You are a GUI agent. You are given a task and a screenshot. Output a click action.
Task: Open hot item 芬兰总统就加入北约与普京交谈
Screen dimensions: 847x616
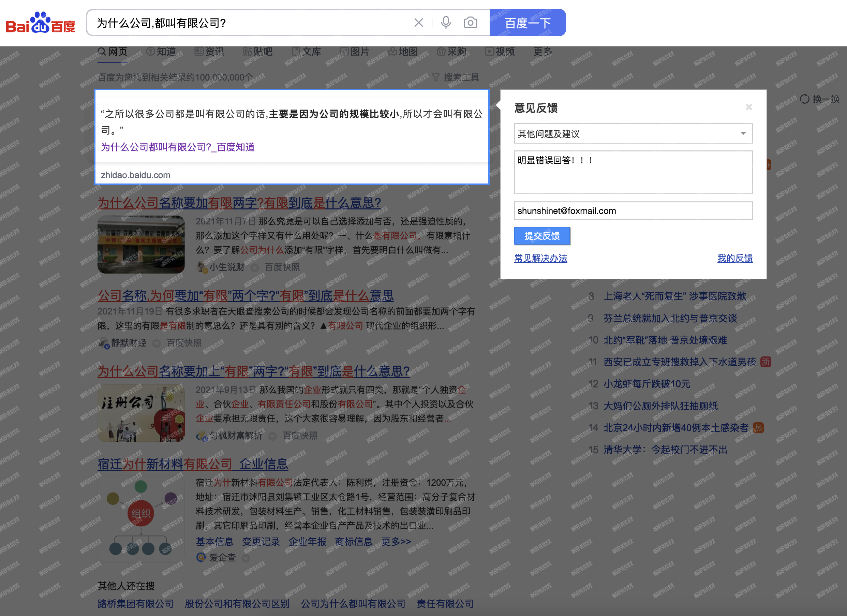[670, 318]
